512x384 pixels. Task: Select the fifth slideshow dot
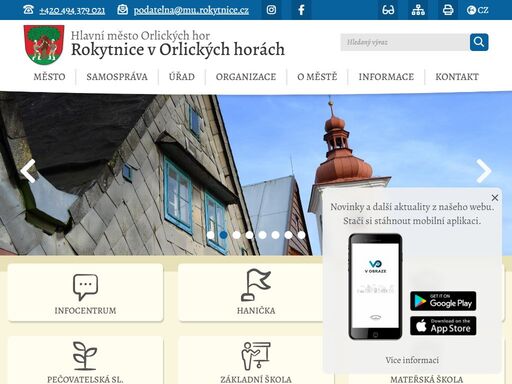(x=263, y=235)
